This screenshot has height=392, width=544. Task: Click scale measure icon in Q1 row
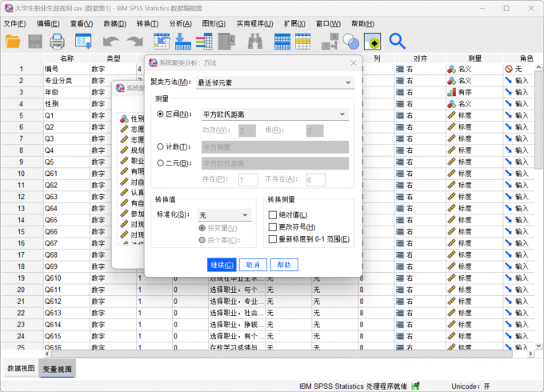[451, 115]
